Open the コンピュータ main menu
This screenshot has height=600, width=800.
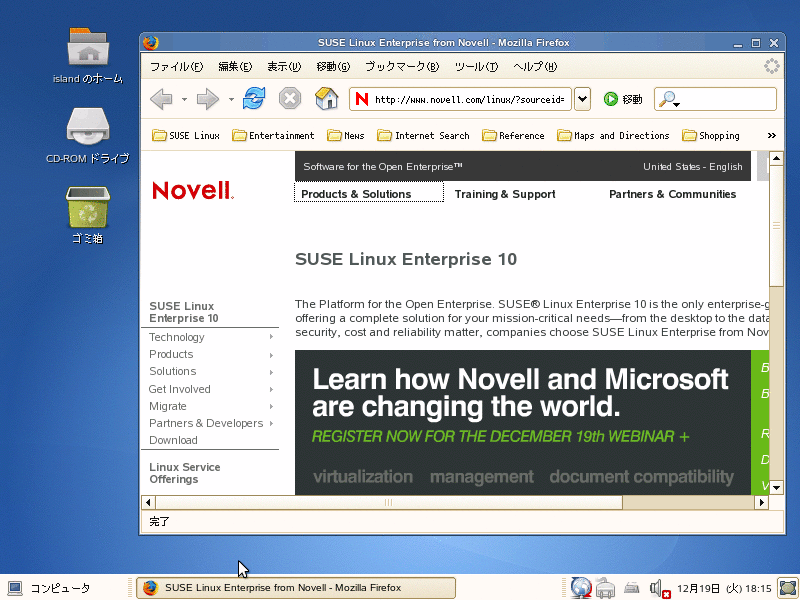point(49,588)
